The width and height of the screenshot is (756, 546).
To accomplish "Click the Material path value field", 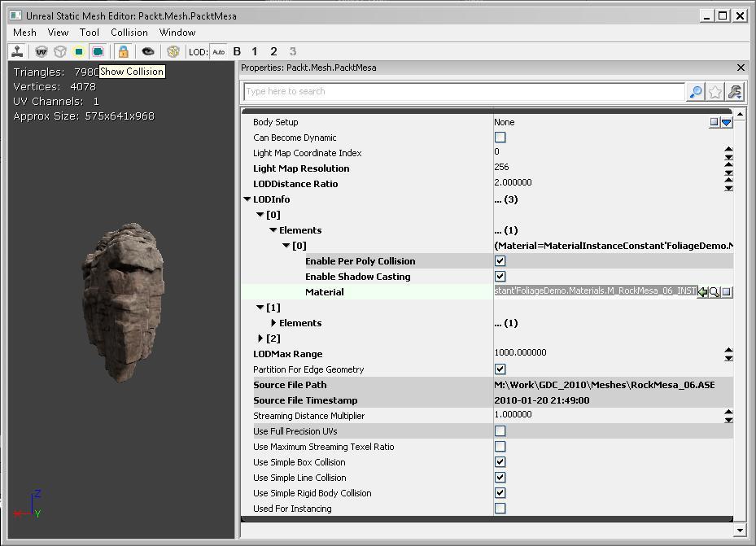I will tap(595, 290).
